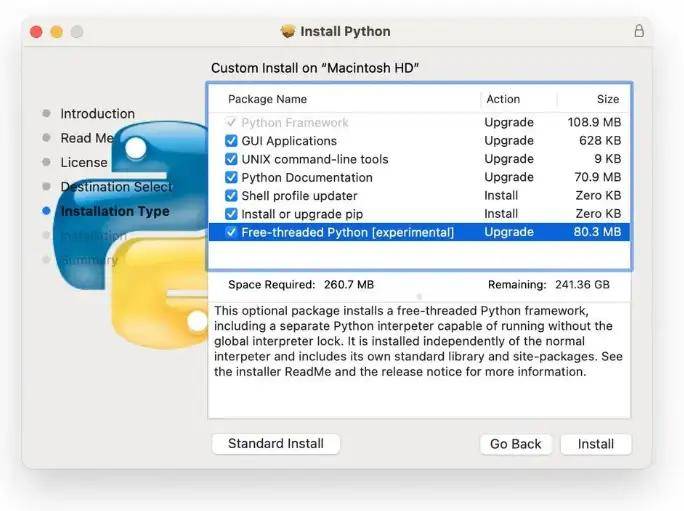This screenshot has width=684, height=511.
Task: Click the 628 KB size value
Action: 600,141
